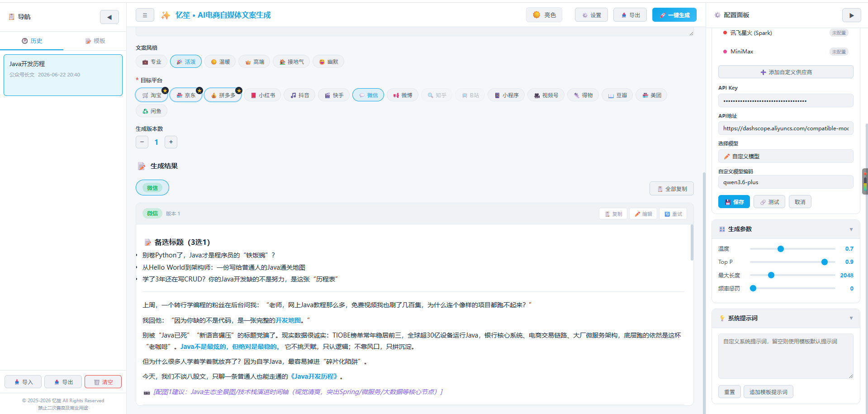Select the 温暖 copy style
The height and width of the screenshot is (414, 868).
tap(220, 62)
